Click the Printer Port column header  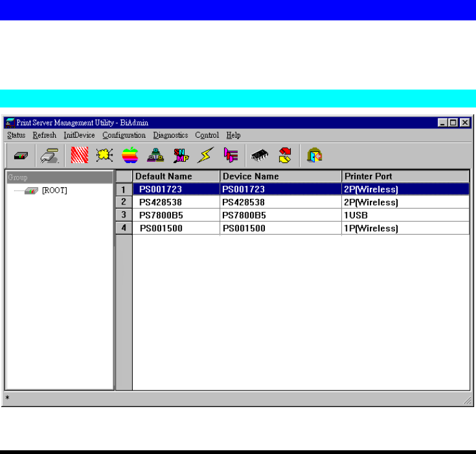coord(406,177)
